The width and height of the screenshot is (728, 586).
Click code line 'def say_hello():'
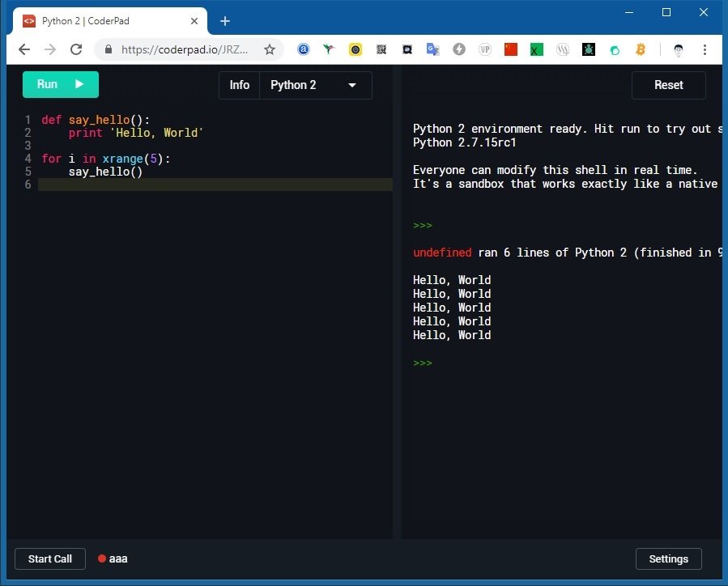pos(96,120)
